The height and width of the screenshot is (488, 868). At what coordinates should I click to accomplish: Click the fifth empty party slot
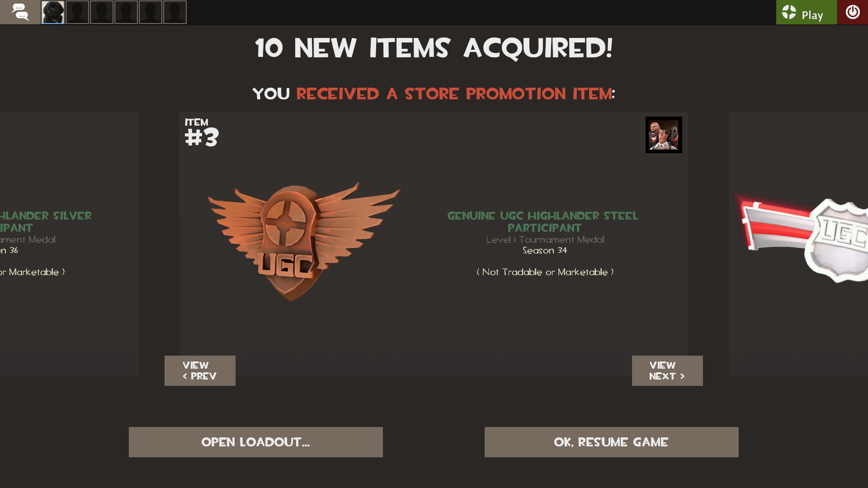click(151, 12)
